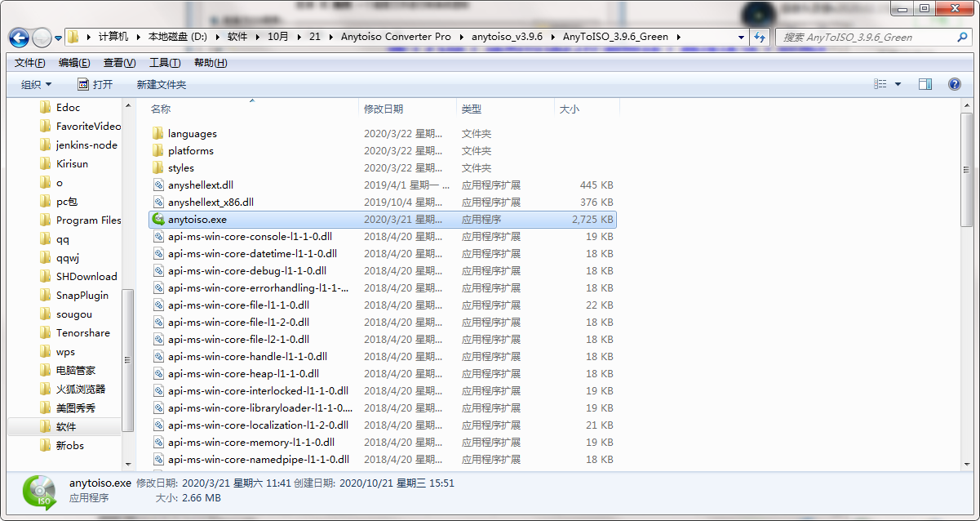The width and height of the screenshot is (980, 521).
Task: Click the api-ms-win-core-console-l1-1-0.dll file icon
Action: (158, 237)
